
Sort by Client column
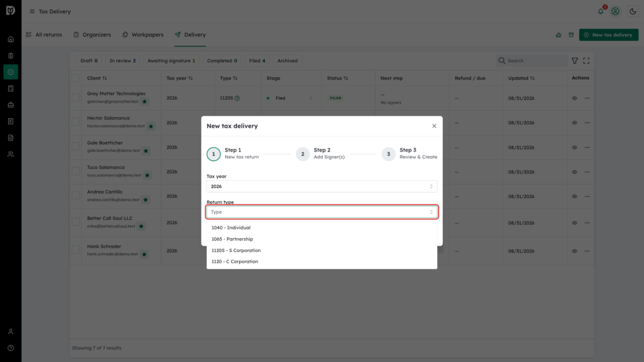coord(97,78)
